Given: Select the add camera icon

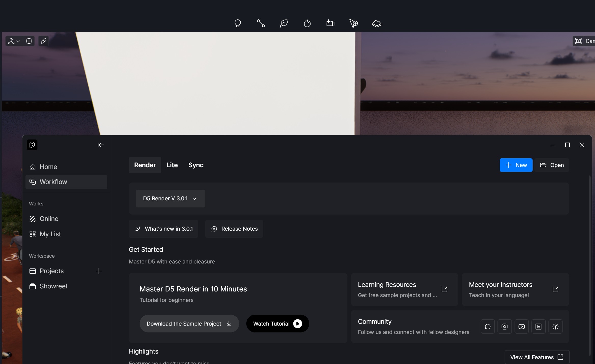Looking at the screenshot, I should click(330, 23).
